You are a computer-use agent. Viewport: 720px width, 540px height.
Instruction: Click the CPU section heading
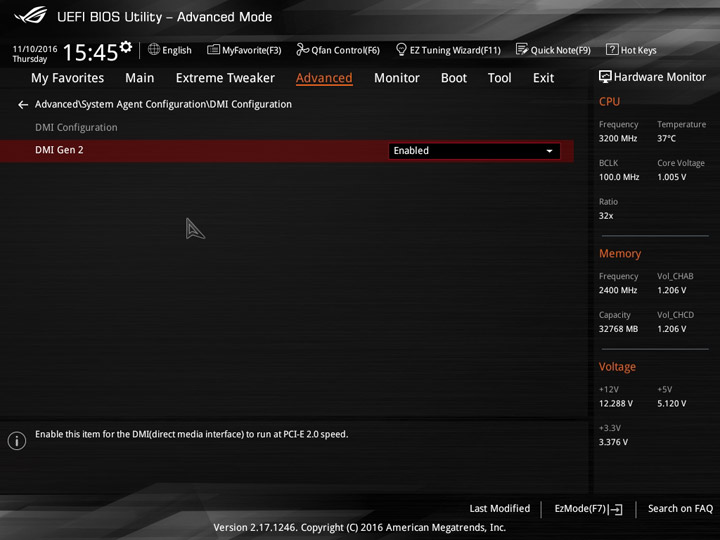tap(609, 101)
